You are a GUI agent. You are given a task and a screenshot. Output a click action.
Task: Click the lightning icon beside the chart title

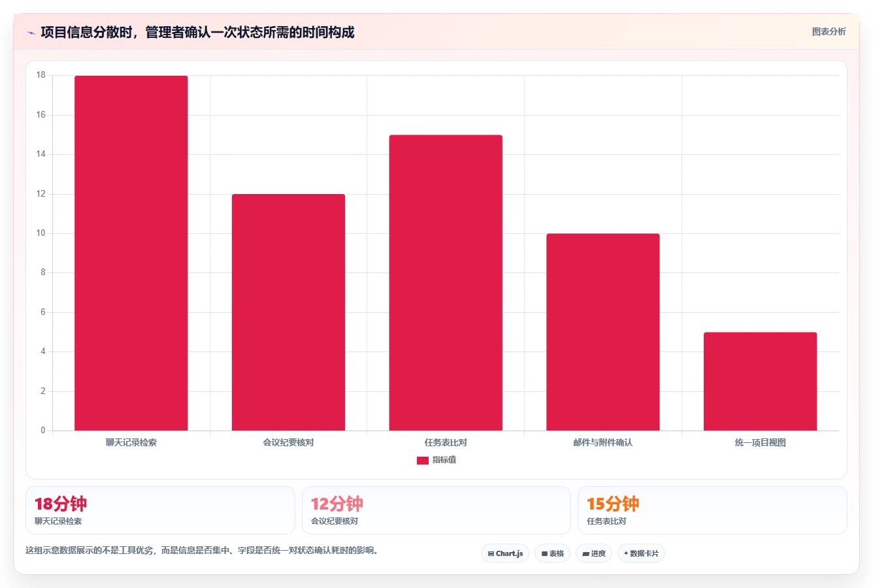pyautogui.click(x=31, y=33)
